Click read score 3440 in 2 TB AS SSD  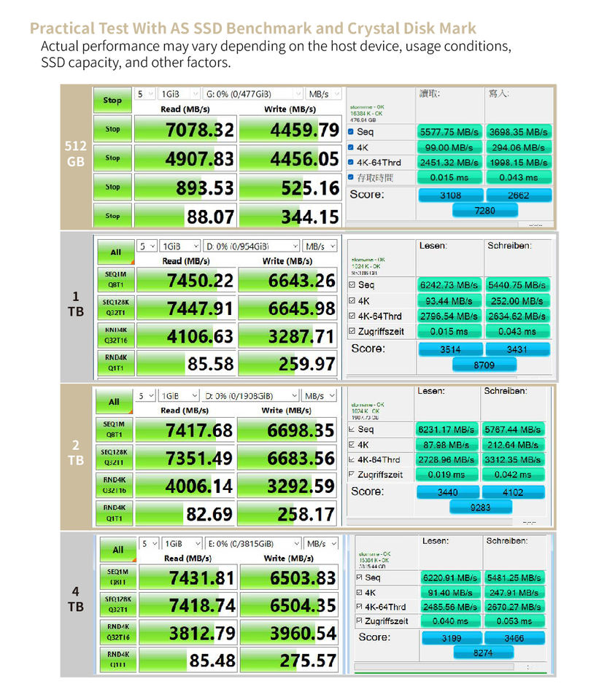(x=447, y=492)
